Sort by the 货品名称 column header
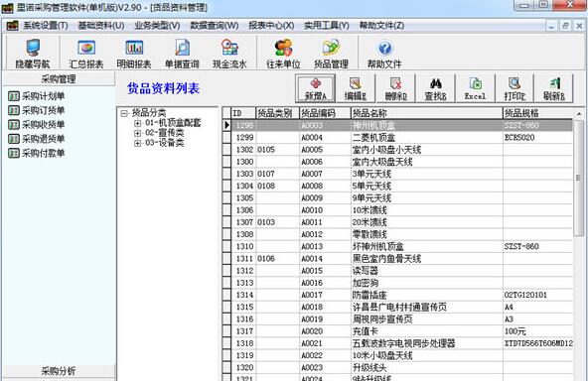 [x=427, y=113]
